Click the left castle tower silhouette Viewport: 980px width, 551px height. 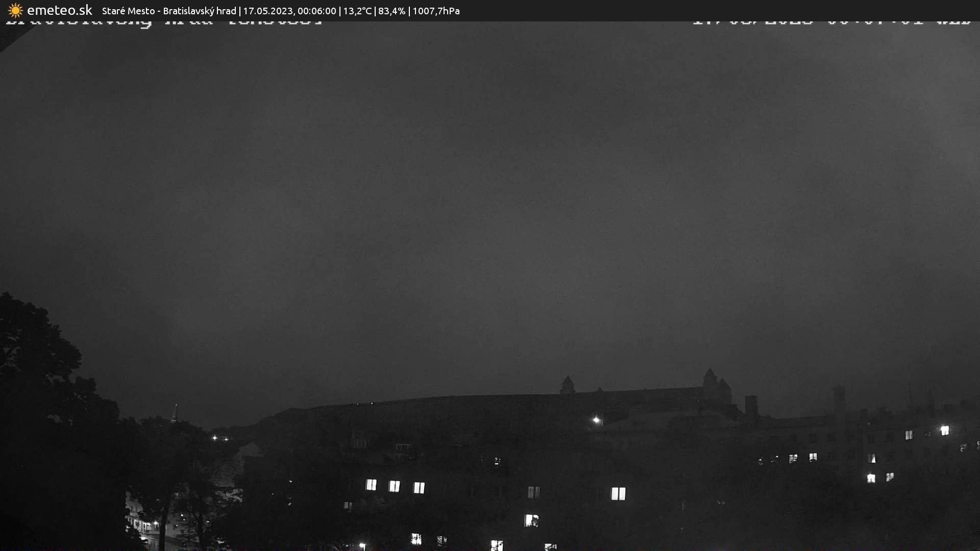(x=567, y=385)
